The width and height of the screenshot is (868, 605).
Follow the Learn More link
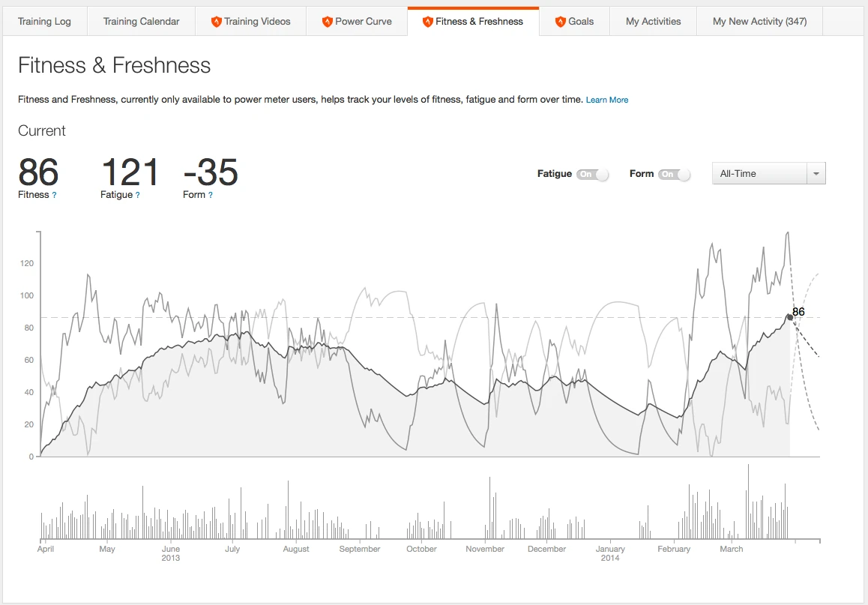607,100
